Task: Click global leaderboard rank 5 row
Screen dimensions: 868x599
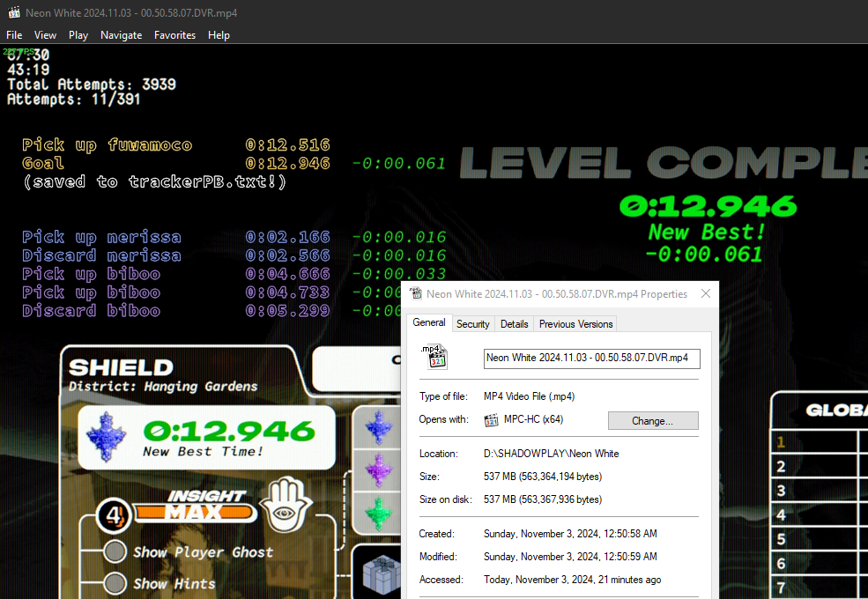Action: 820,539
